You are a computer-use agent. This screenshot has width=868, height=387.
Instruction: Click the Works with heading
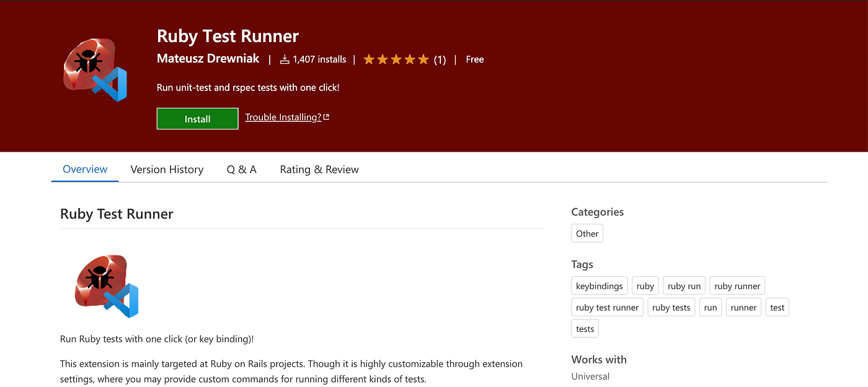[599, 360]
